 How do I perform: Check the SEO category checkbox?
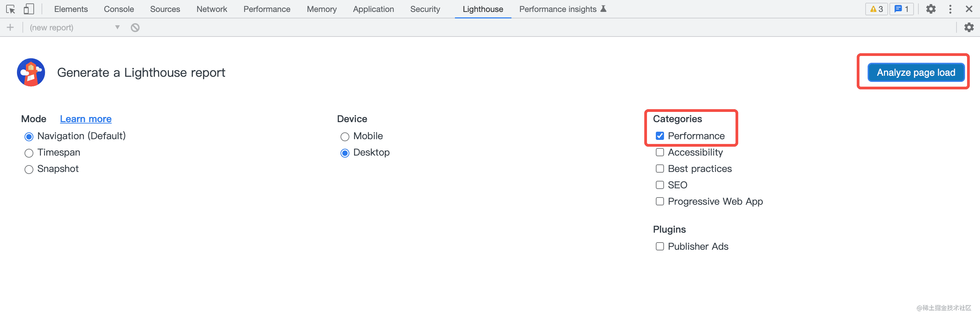[x=660, y=185]
